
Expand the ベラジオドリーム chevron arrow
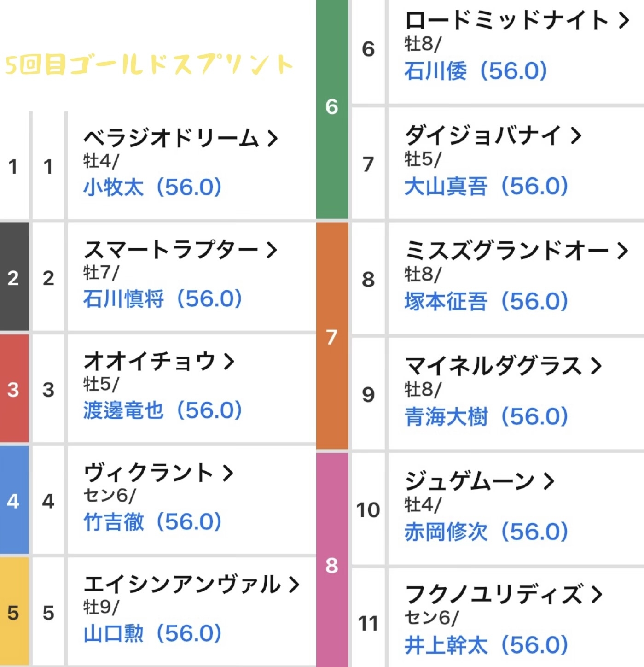(273, 138)
